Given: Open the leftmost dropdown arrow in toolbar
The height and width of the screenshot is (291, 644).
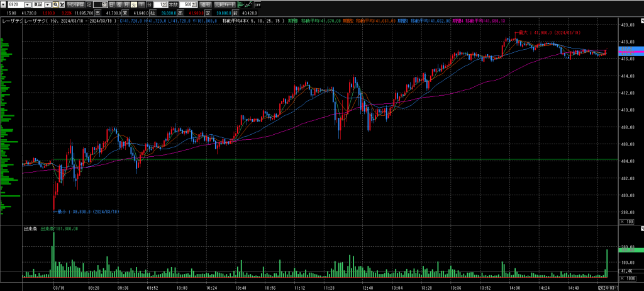Looking at the screenshot, I should [4, 4].
